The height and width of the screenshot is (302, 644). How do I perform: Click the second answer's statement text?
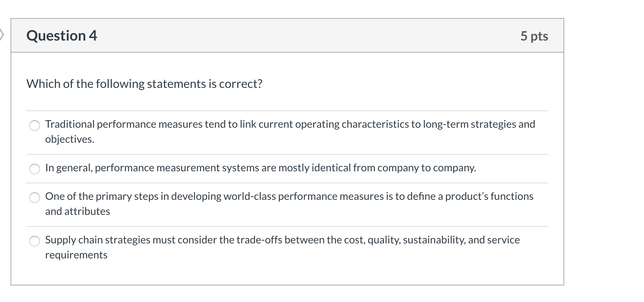coord(260,168)
